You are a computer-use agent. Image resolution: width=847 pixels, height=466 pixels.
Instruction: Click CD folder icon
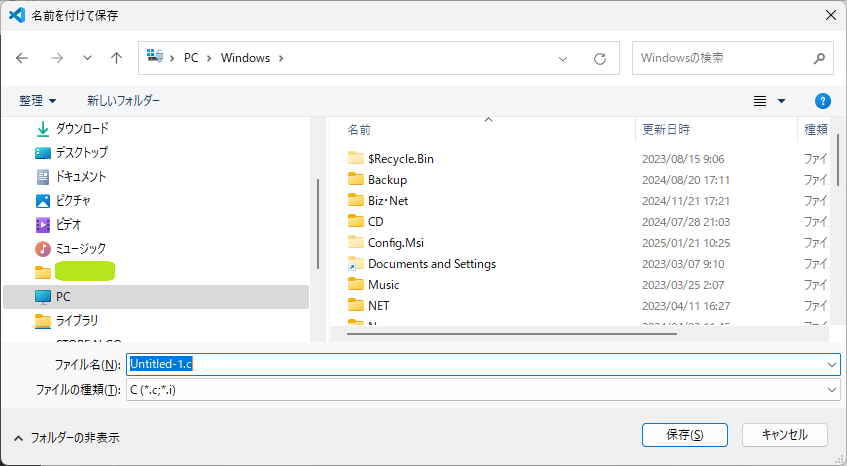tap(355, 221)
